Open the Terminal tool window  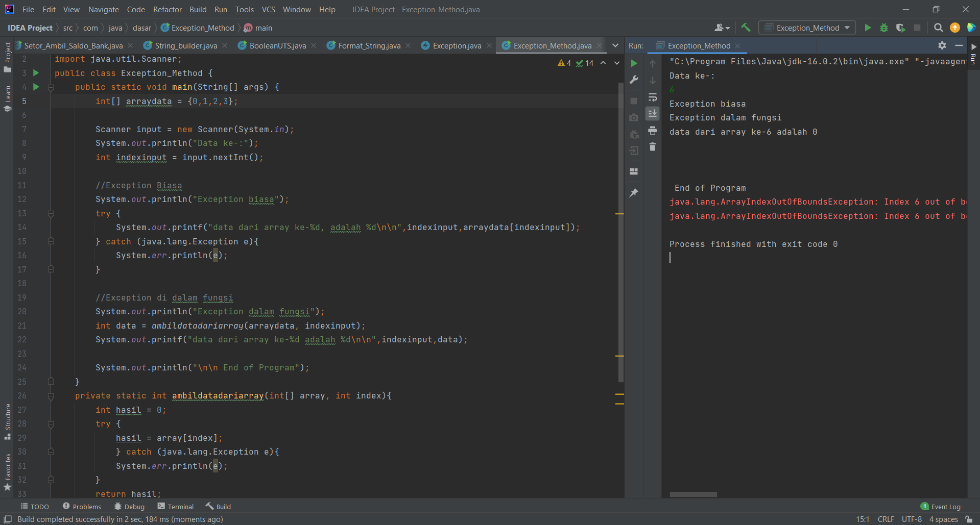[176, 506]
